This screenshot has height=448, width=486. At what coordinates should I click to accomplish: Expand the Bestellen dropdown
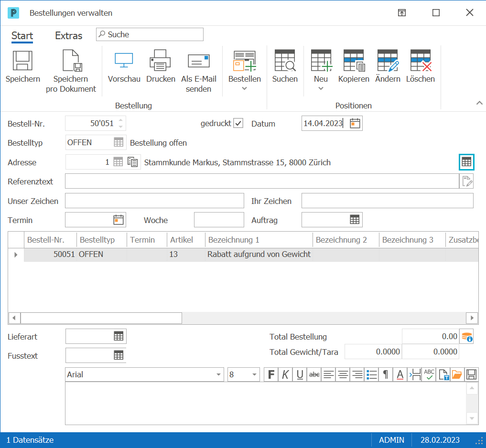[245, 89]
